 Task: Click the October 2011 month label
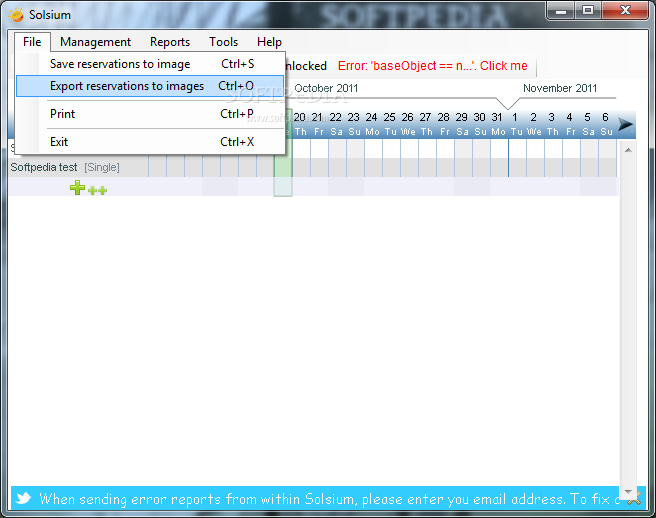tap(326, 88)
